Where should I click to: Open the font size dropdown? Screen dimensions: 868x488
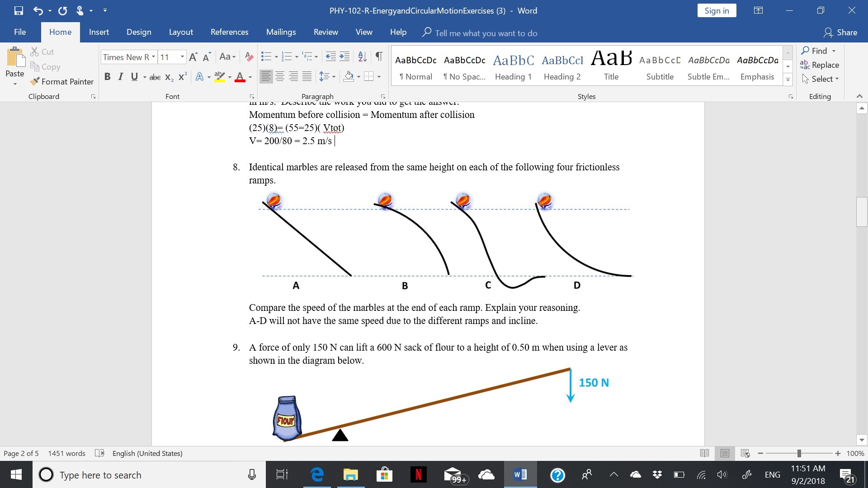(x=182, y=57)
